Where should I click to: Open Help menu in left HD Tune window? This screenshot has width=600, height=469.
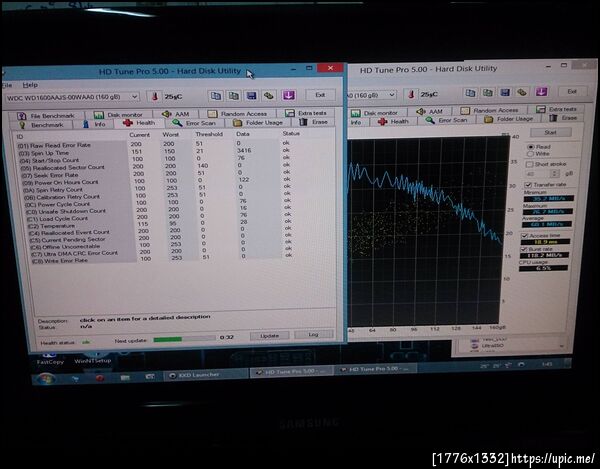click(30, 85)
